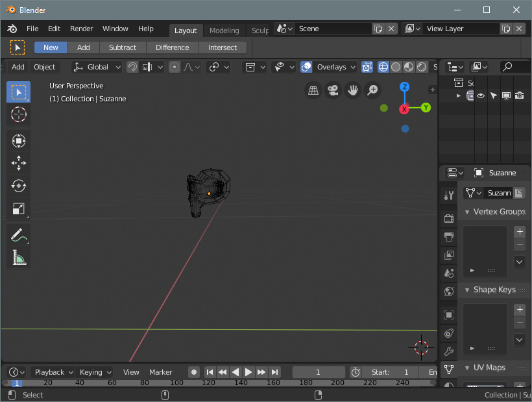Open proportional falloff dropdown

click(x=191, y=67)
